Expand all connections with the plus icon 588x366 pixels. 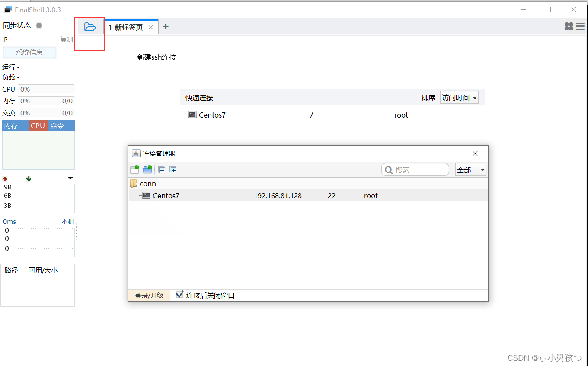tap(173, 170)
